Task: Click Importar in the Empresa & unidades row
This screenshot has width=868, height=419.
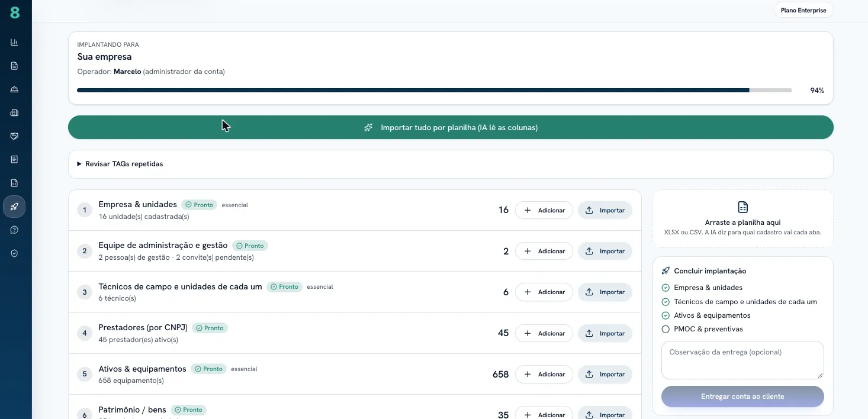Action: click(x=605, y=210)
